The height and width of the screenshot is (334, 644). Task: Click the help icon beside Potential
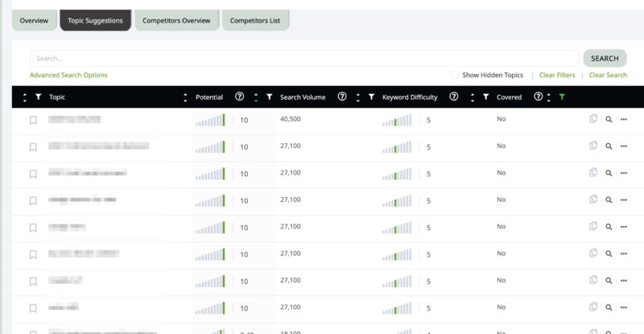(239, 97)
